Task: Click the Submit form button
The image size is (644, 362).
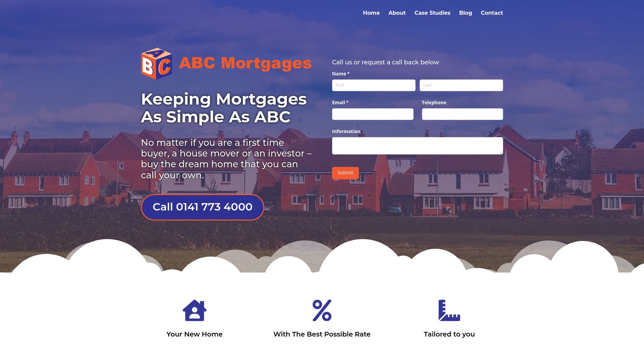Action: coord(345,172)
